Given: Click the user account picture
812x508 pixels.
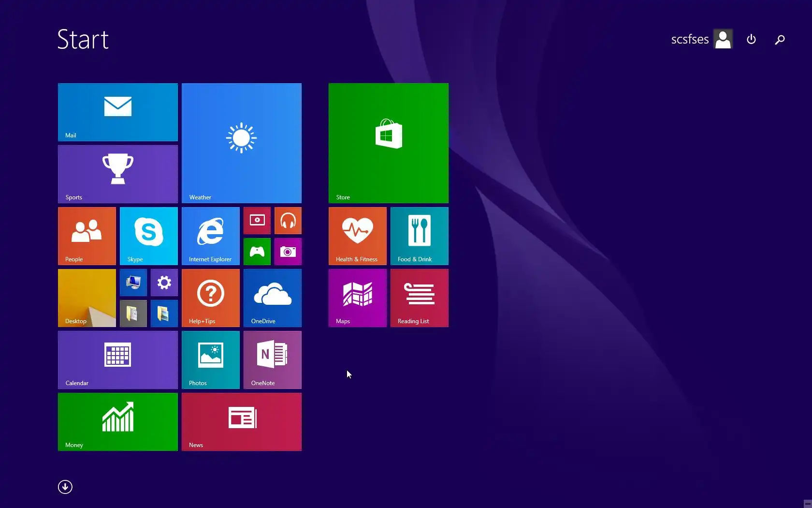Looking at the screenshot, I should 723,39.
